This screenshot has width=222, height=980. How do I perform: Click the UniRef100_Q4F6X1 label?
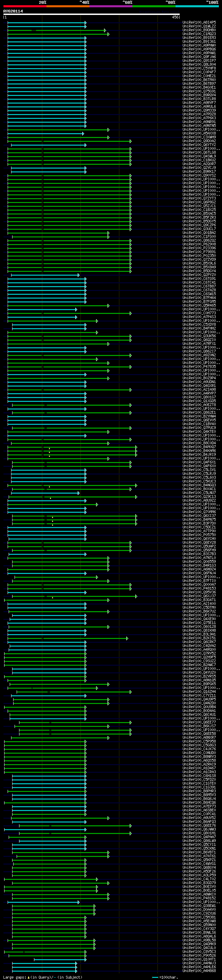pyautogui.click(x=199, y=462)
